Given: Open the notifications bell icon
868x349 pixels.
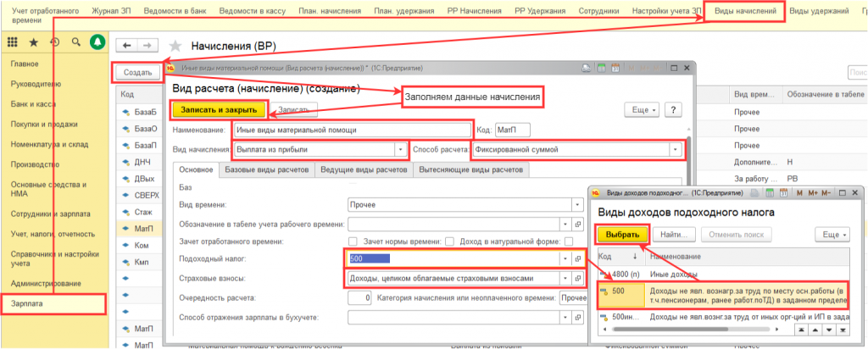Looking at the screenshot, I should 97,42.
